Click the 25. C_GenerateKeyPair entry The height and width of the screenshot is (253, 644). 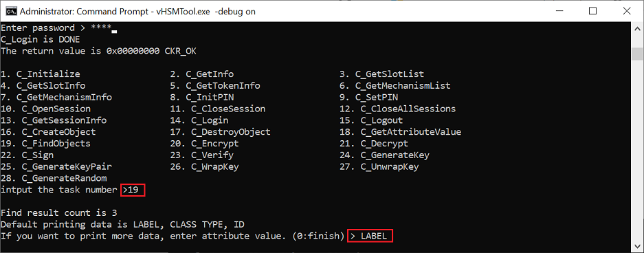tap(56, 167)
